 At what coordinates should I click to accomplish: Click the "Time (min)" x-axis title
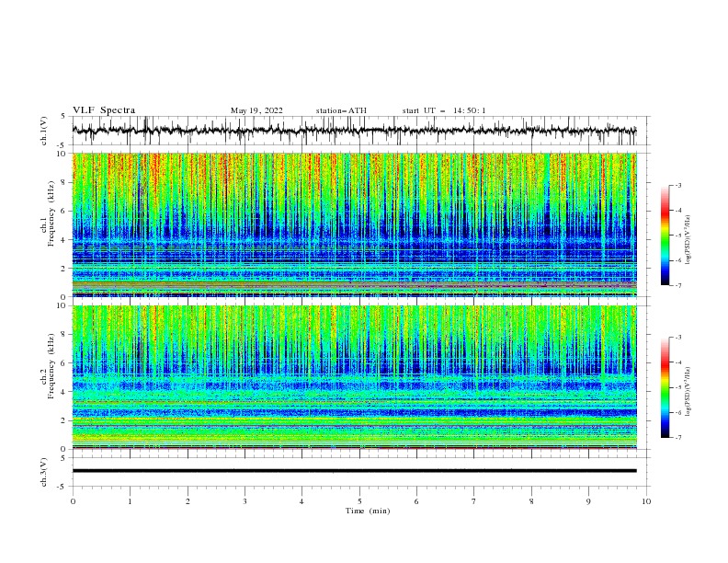coord(368,511)
